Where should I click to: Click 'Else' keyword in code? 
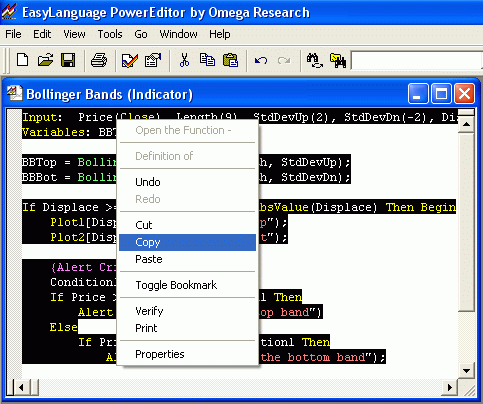click(x=63, y=327)
